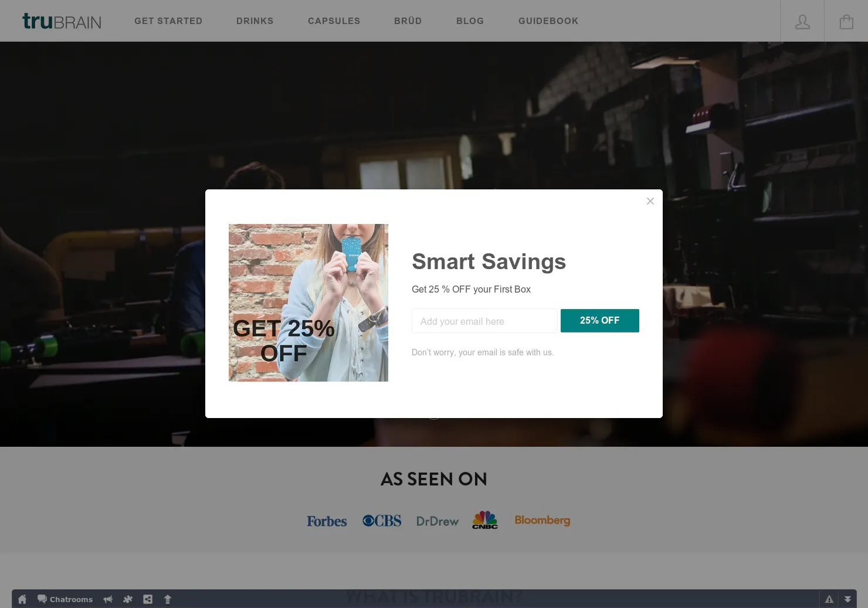
Task: Click the DrDrew logo
Action: point(438,521)
